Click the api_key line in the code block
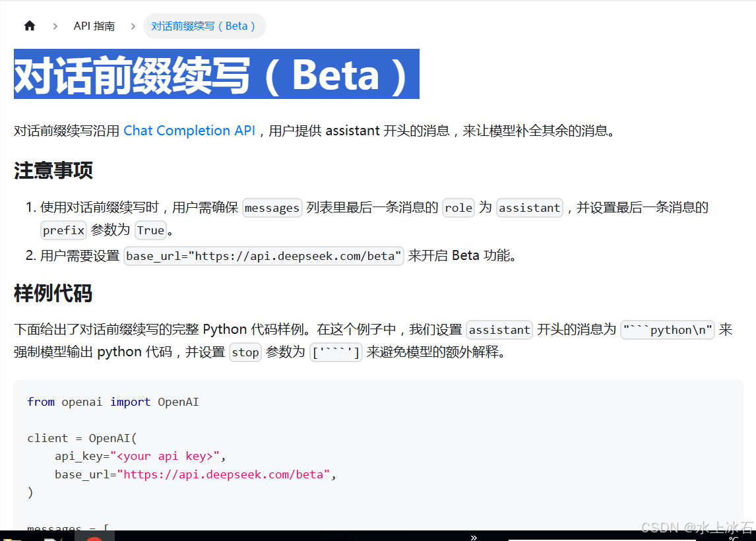 (x=141, y=456)
